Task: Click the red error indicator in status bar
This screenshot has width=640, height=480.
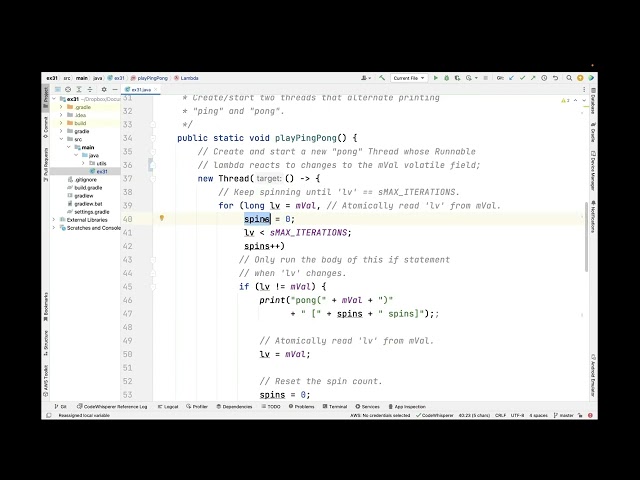Action: 590,416
